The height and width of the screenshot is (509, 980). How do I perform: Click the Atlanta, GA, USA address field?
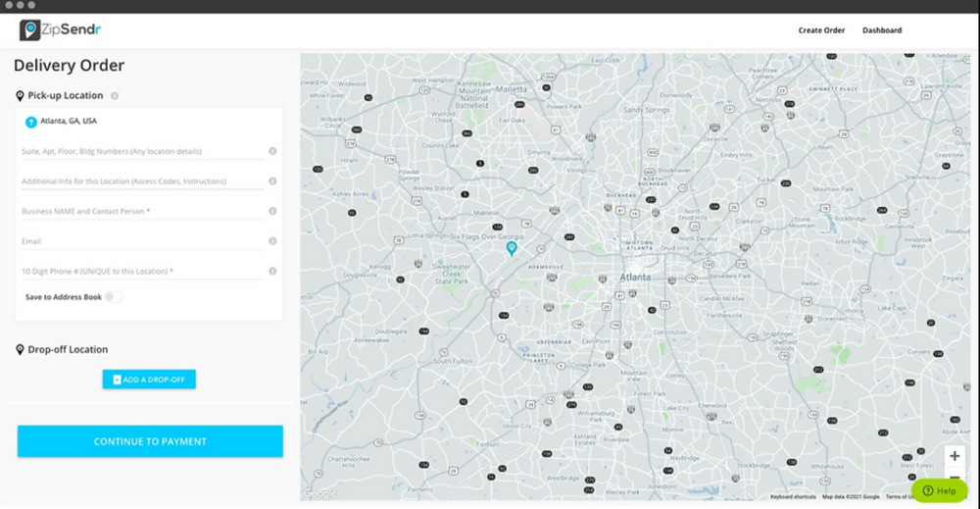pos(69,121)
